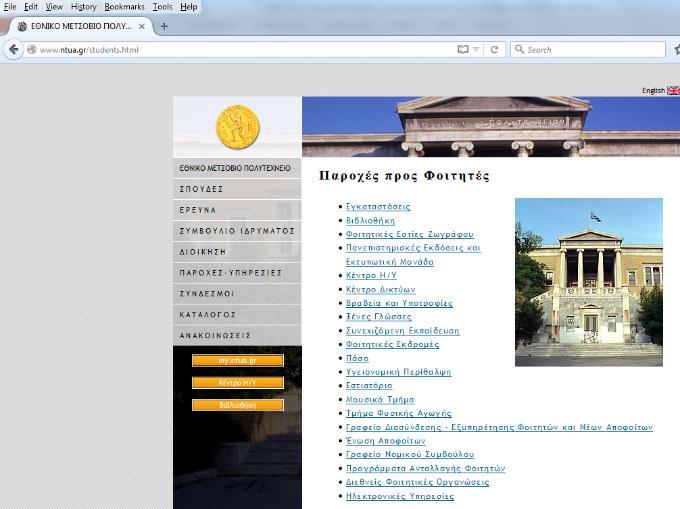Open ΑΝΑΚΟΙΝΩΣΕΙΣ sidebar menu item
Viewport: 680px width, 509px height.
tap(237, 336)
